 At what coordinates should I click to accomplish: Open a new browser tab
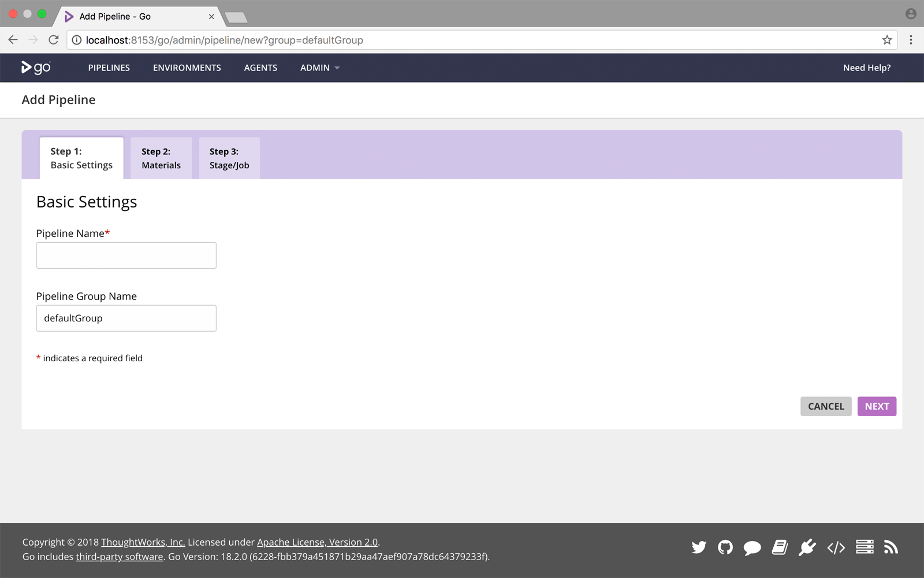click(x=236, y=17)
